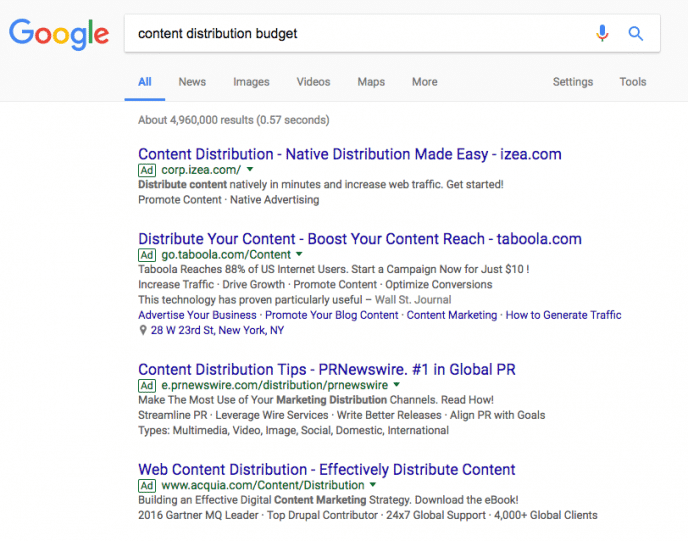
Task: Open the search Tools menu
Action: 633,82
